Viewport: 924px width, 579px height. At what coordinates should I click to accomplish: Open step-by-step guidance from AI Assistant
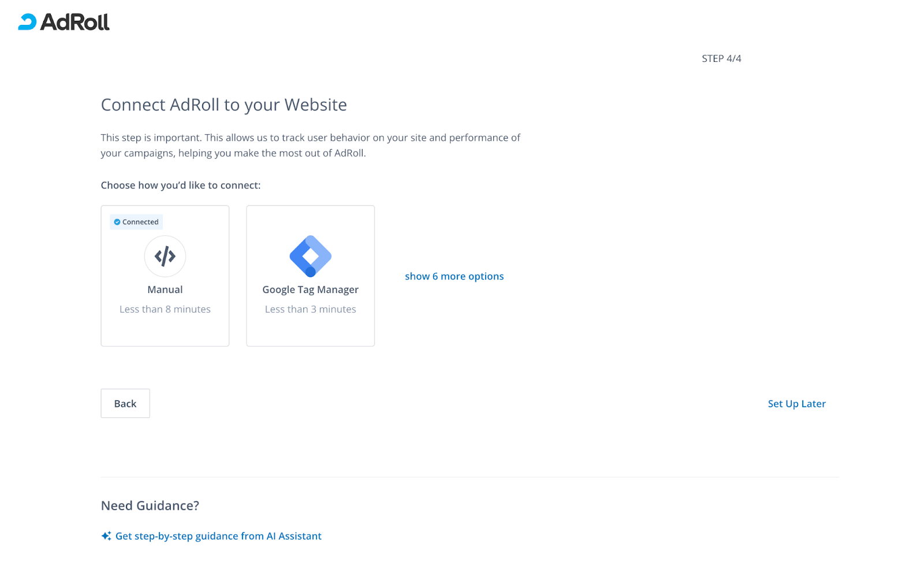click(218, 536)
